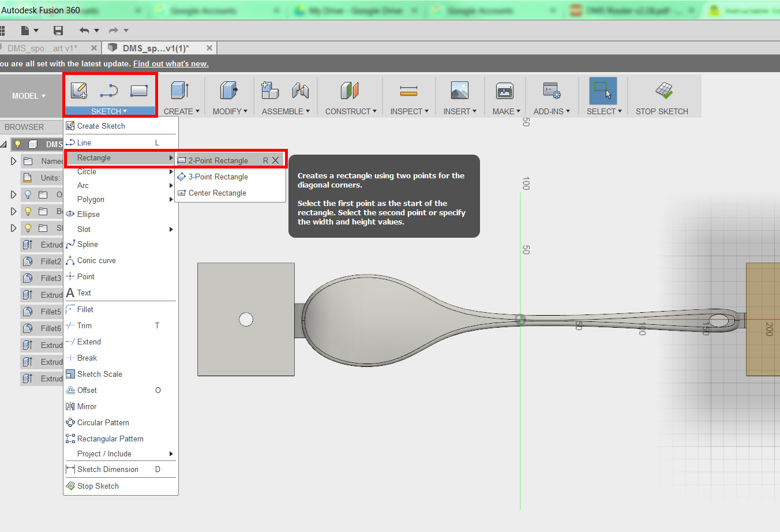Expand the Named Views tree node
Screen dimensions: 780x532
tap(13, 161)
